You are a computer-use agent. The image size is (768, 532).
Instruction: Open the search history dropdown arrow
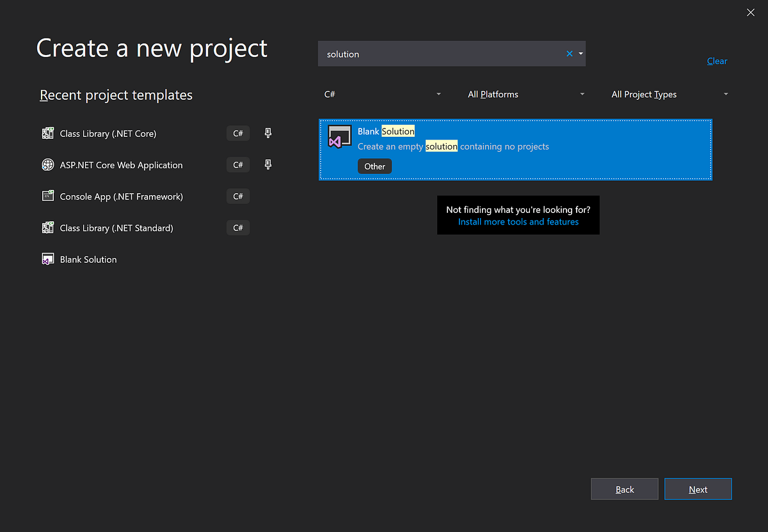tap(580, 54)
